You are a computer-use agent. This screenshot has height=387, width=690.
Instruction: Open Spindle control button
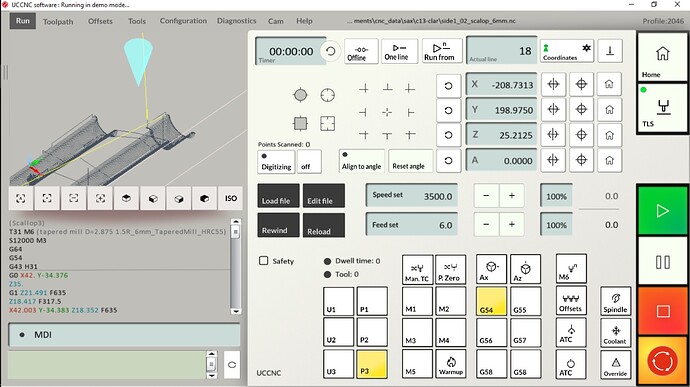click(615, 301)
